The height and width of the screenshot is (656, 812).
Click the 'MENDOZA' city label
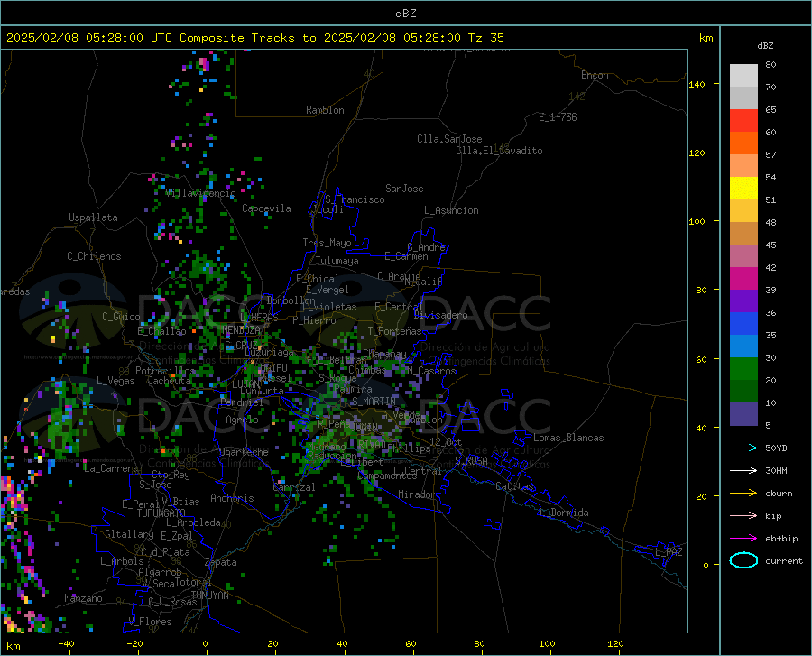(241, 330)
